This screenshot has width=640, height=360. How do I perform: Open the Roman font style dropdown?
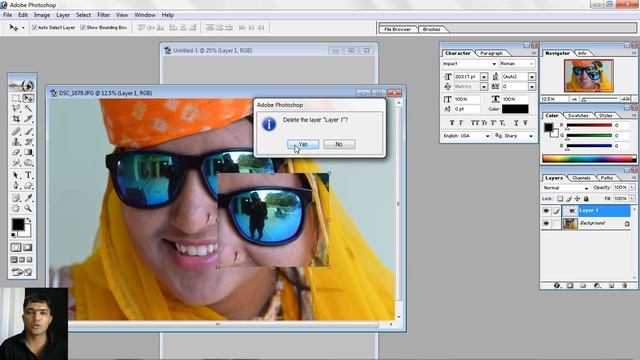(x=531, y=64)
